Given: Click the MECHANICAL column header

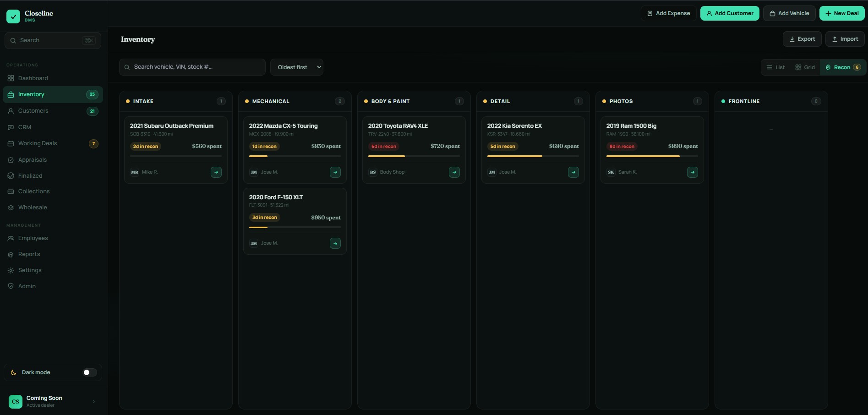Looking at the screenshot, I should point(295,101).
